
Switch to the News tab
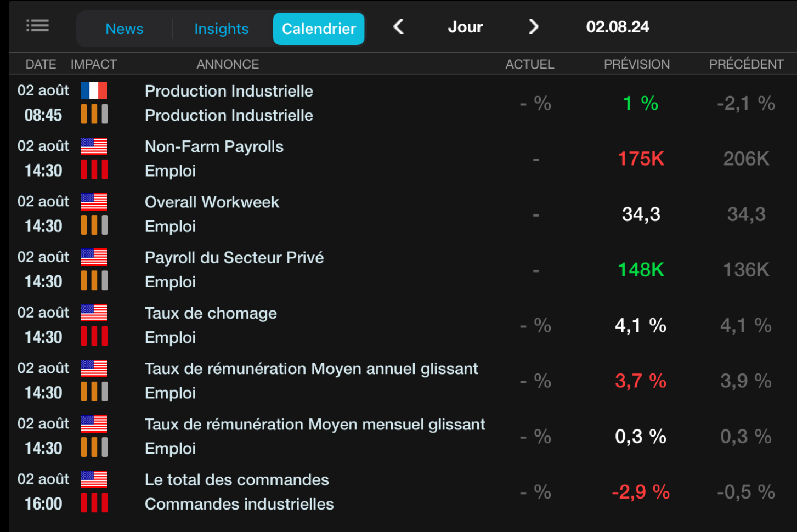[x=125, y=29]
